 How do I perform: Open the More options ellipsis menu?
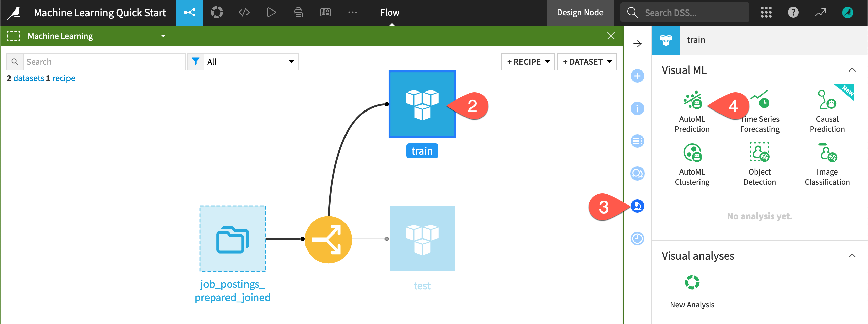(x=353, y=13)
